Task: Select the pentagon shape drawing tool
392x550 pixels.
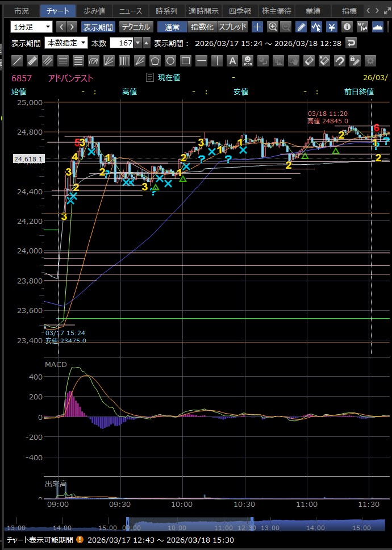Action: click(155, 60)
